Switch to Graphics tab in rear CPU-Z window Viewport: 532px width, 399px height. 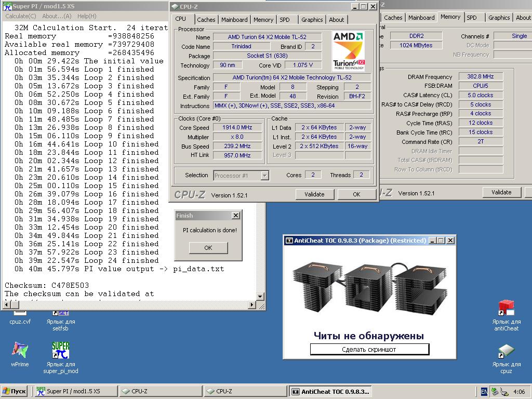[x=499, y=18]
